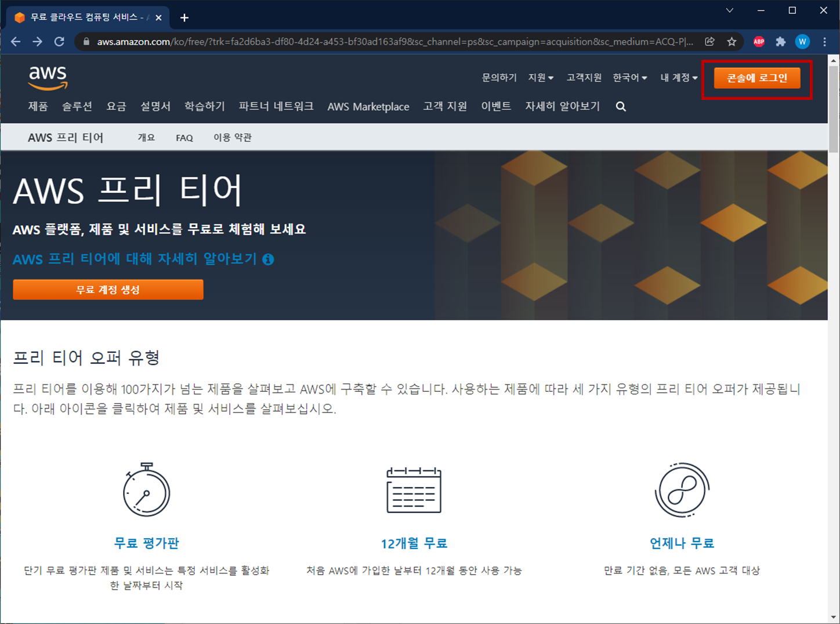Click the 무료 계정 생성 button
Viewport: 840px width, 624px height.
(x=108, y=290)
